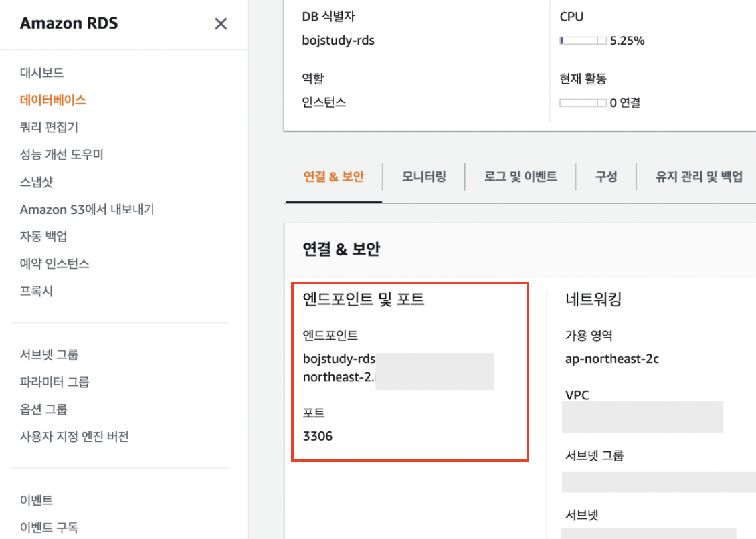Image resolution: width=756 pixels, height=539 pixels.
Task: Click the VPC label in networking
Action: 577,395
